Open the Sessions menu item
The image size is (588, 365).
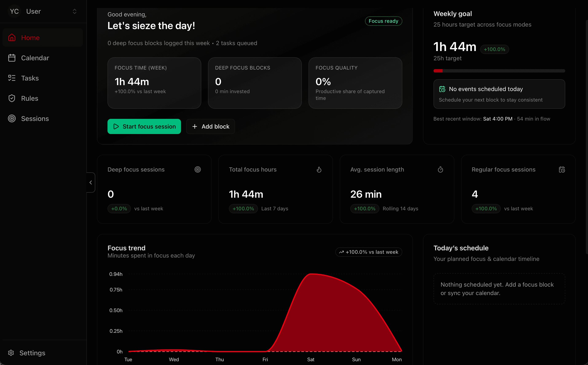coord(35,118)
